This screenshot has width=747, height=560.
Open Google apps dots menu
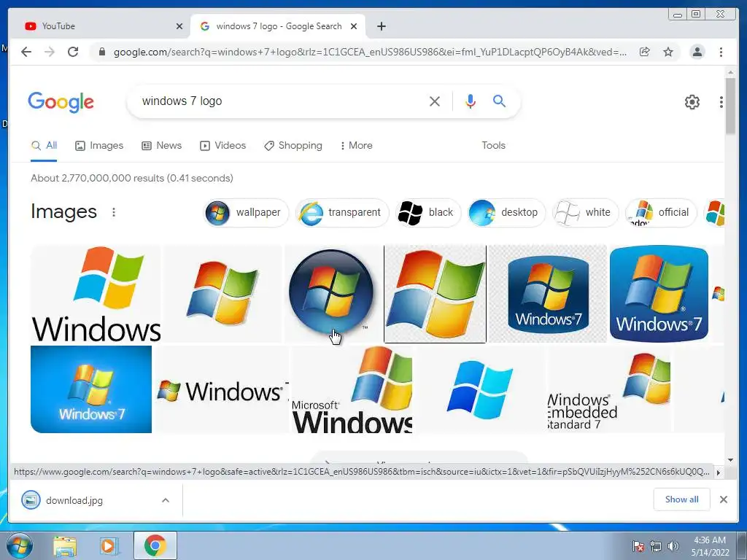(721, 101)
